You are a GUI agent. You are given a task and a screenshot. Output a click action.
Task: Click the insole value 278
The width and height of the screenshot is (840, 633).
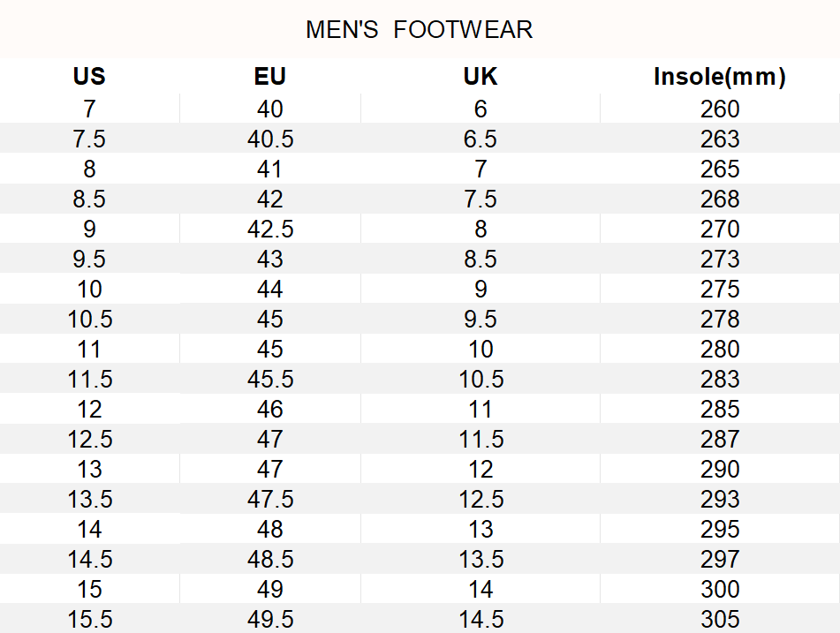click(720, 319)
